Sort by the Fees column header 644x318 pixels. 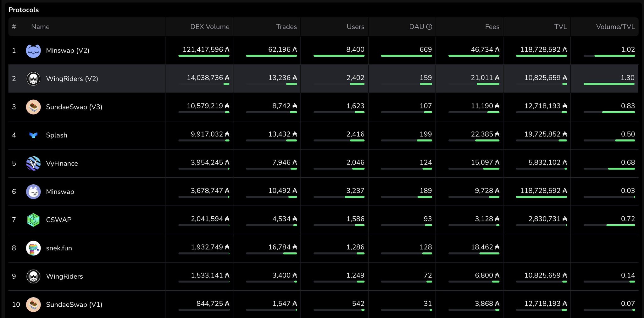[x=492, y=27]
